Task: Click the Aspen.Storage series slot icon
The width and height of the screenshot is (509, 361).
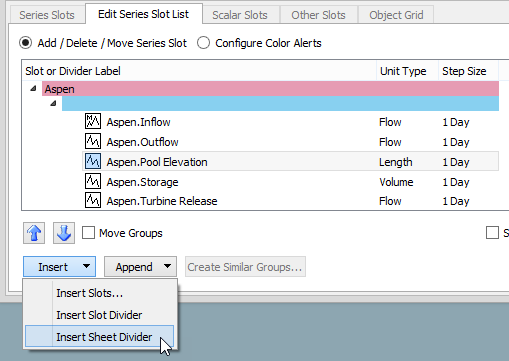Action: click(x=93, y=181)
